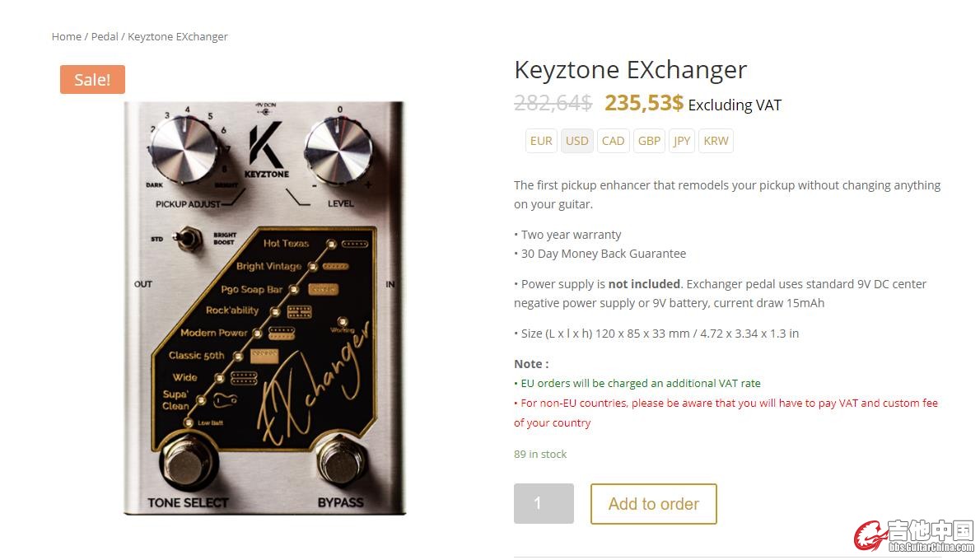Pick the KRW currency option
The width and height of the screenshot is (980, 560).
pos(716,141)
